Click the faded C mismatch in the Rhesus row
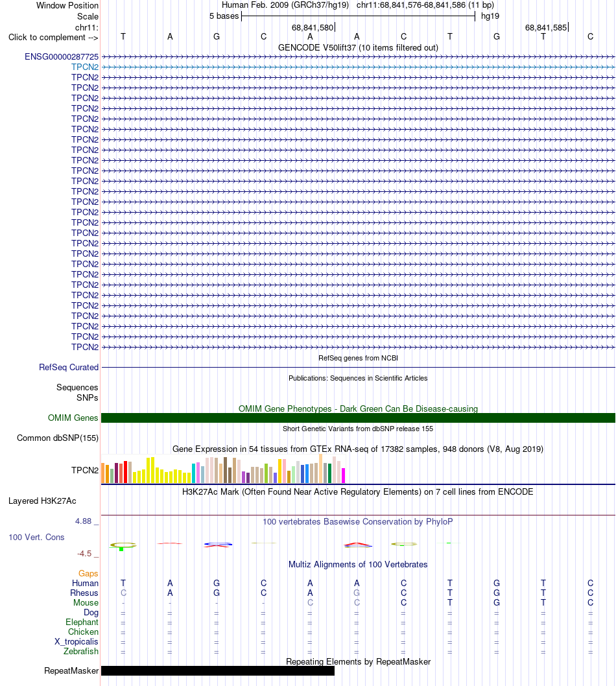The height and width of the screenshot is (686, 616). pos(123,593)
